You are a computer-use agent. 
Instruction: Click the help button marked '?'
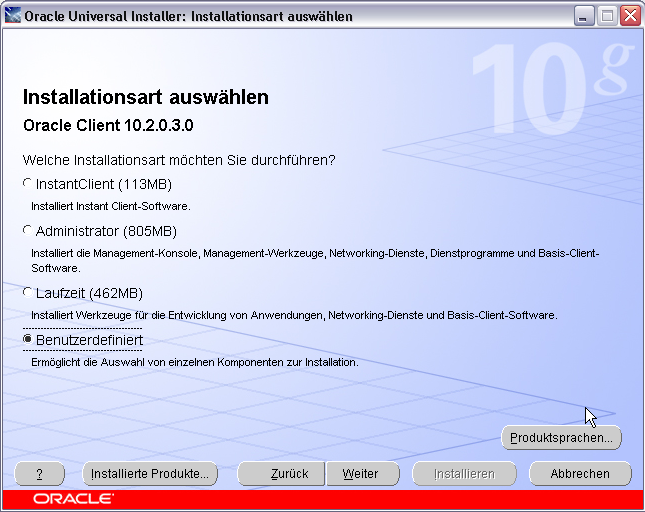click(x=39, y=474)
